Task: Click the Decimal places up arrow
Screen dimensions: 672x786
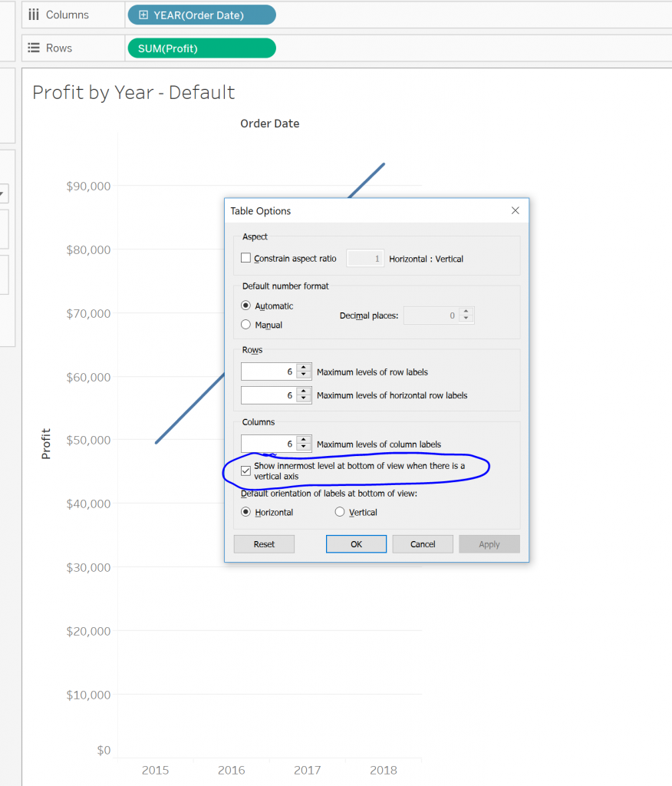Action: click(466, 309)
